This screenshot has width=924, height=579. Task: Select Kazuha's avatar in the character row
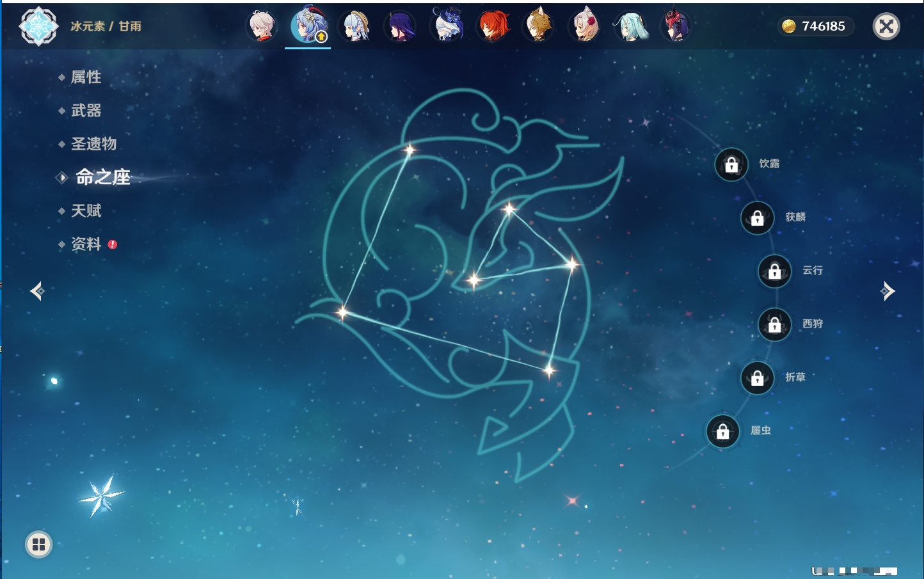(262, 26)
